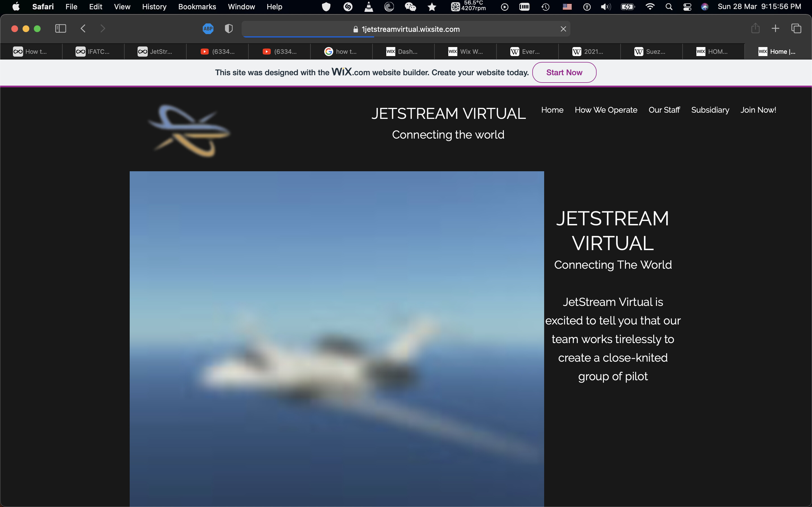The height and width of the screenshot is (507, 812).
Task: Open the How We Operate link
Action: [606, 110]
